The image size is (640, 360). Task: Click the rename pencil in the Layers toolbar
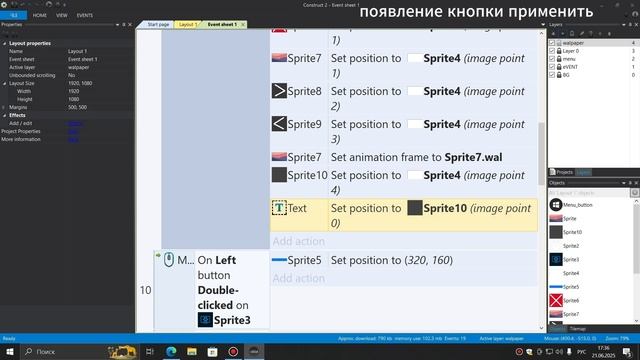coord(582,34)
